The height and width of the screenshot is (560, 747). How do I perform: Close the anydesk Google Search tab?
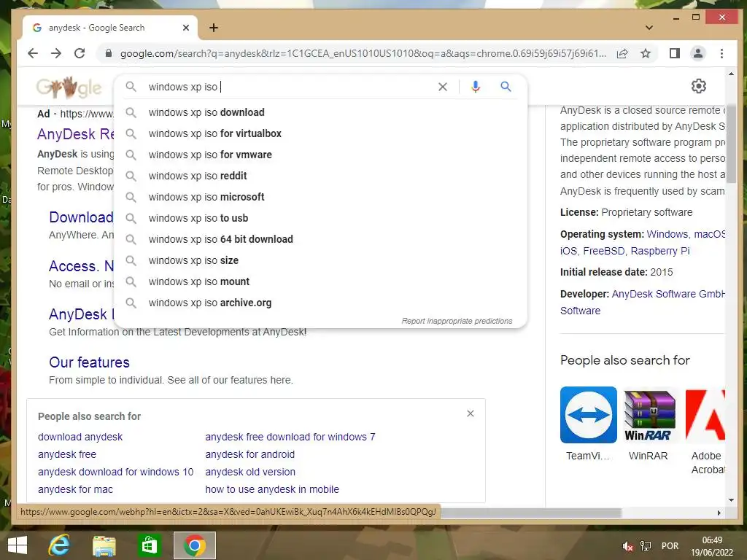[x=186, y=28]
